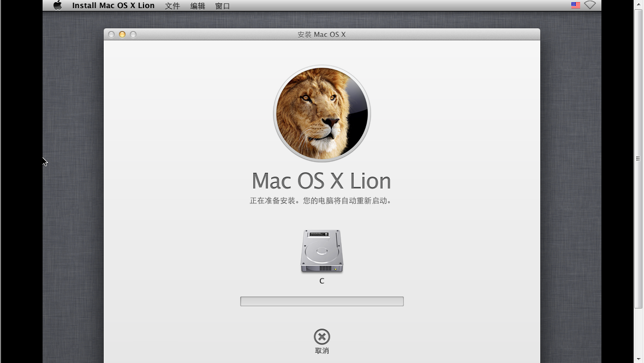Open the 文件 menu
The image size is (644, 363).
(172, 6)
